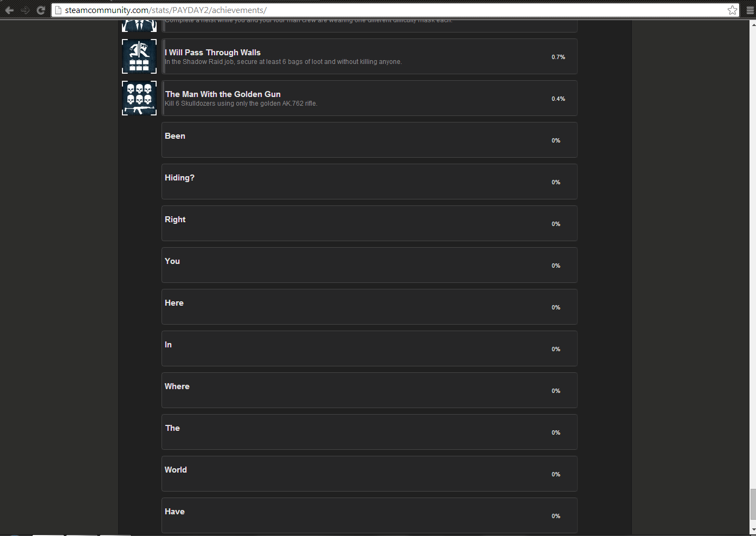This screenshot has height=536, width=756.
Task: Click the 'Where' achievement title
Action: (x=177, y=386)
